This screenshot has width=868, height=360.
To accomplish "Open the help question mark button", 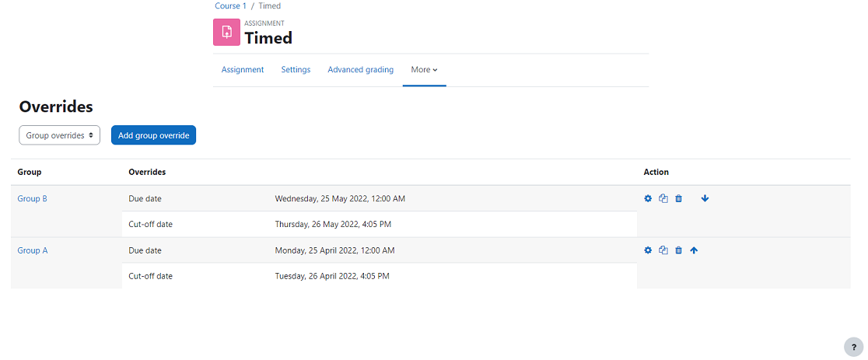I will pos(853,348).
